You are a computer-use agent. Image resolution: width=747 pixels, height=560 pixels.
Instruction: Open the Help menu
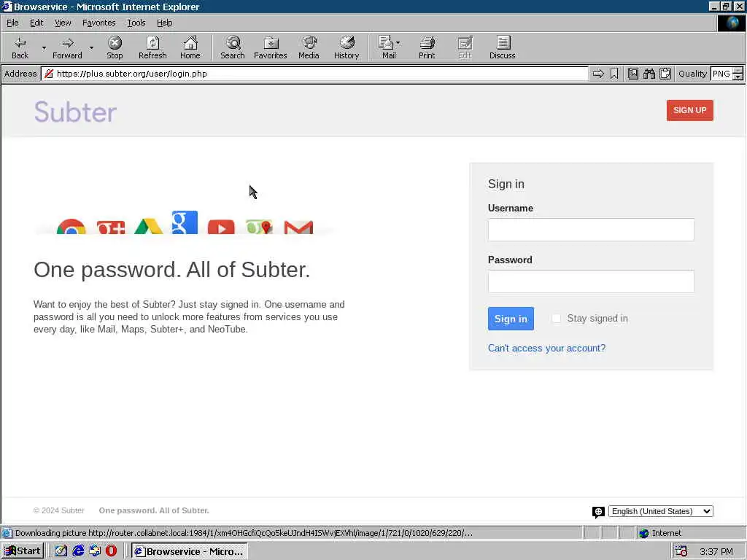(164, 23)
